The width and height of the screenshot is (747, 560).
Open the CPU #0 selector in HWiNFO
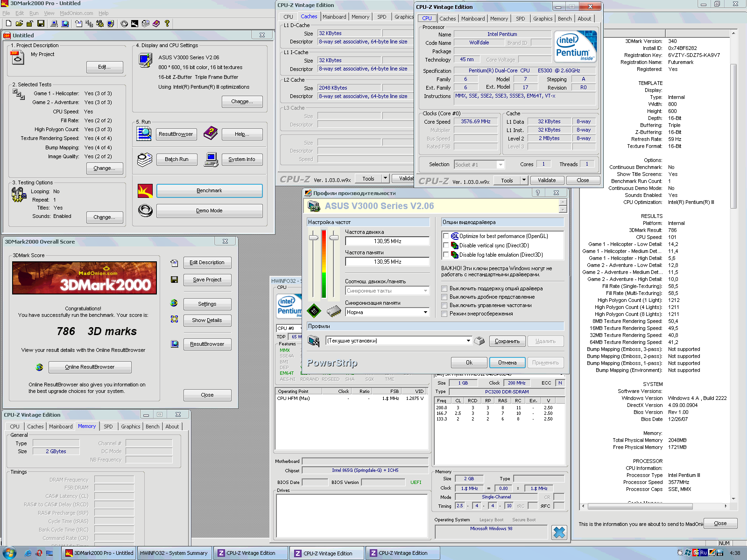click(x=288, y=328)
